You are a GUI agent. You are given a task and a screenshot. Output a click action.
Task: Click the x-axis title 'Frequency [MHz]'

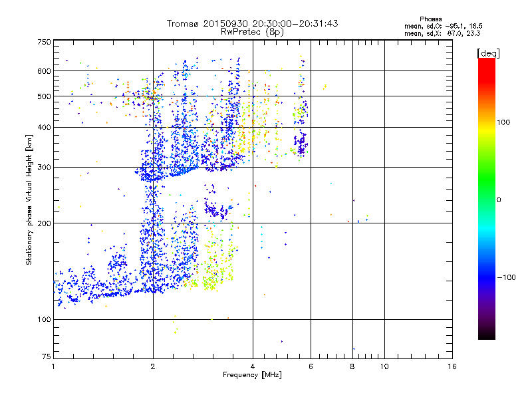click(252, 375)
